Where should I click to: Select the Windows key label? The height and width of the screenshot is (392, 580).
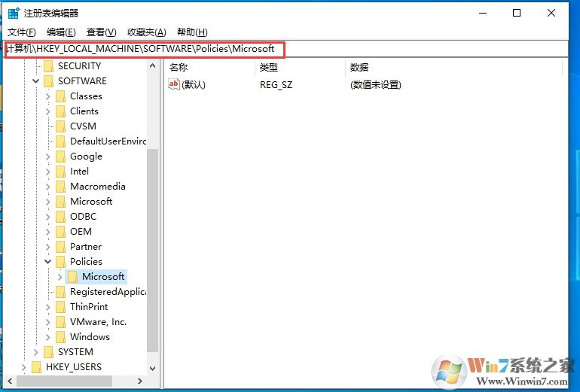click(x=90, y=337)
